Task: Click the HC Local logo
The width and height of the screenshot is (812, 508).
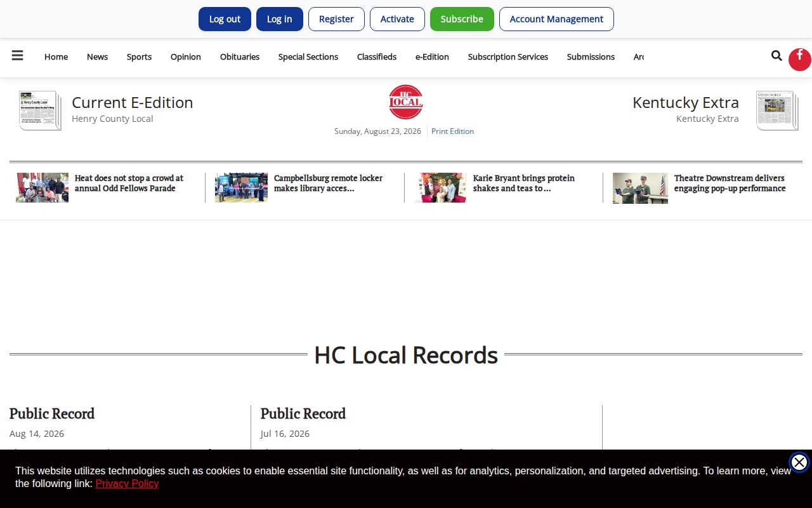Action: (406, 102)
